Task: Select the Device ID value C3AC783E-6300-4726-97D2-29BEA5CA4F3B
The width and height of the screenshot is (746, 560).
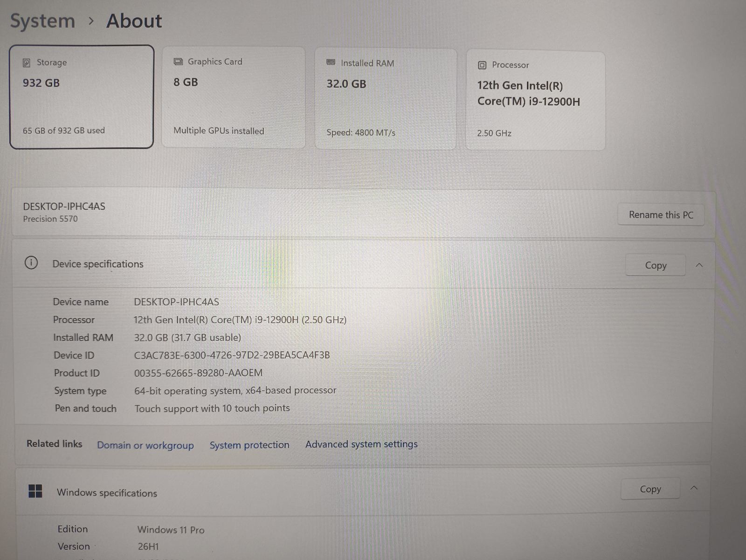Action: tap(232, 355)
